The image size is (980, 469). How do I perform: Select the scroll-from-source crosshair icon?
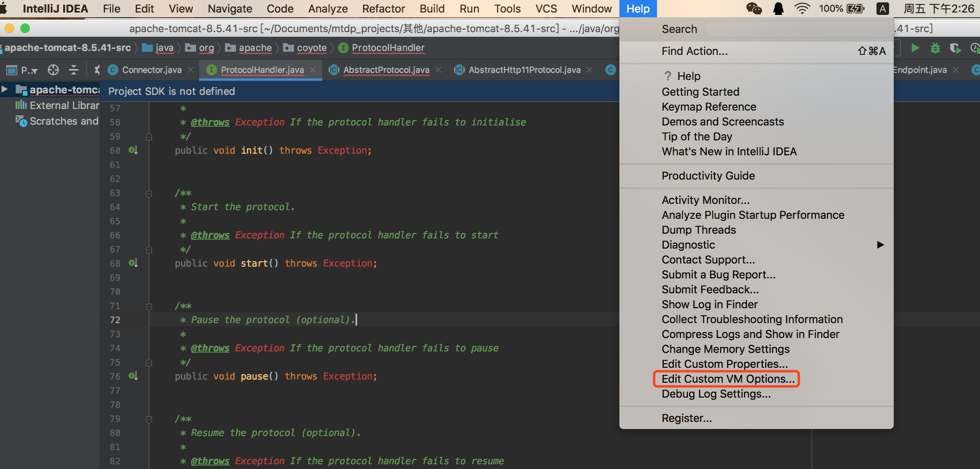pos(53,70)
